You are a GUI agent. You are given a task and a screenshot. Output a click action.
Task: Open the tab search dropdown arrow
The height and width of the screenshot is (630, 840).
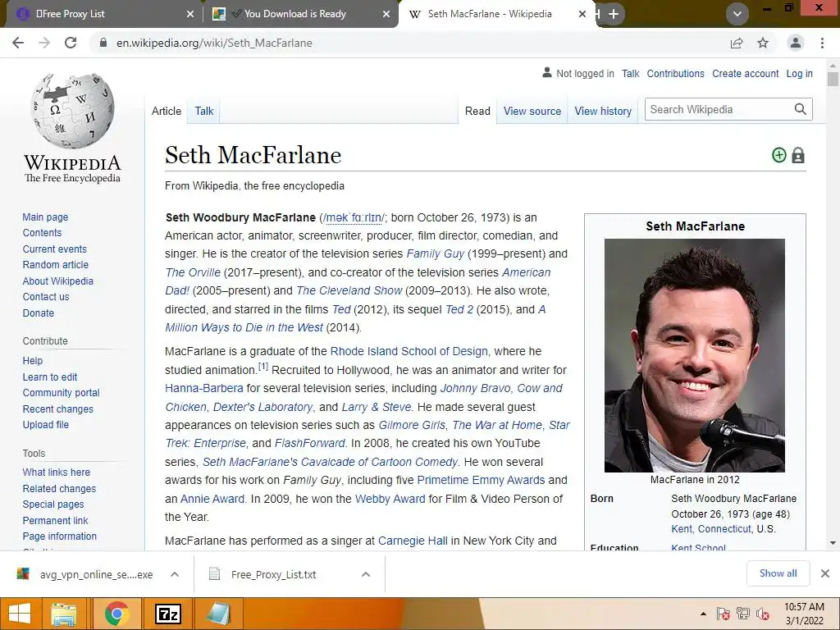pos(737,14)
